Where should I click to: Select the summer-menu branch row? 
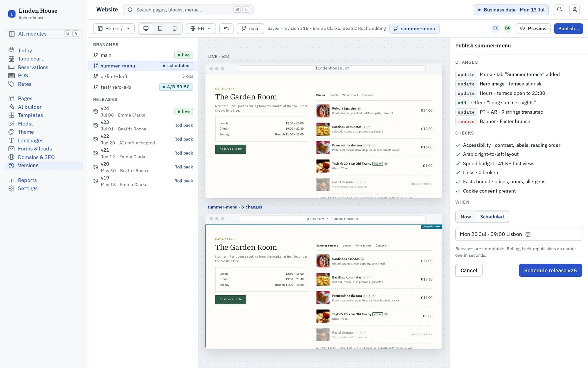pos(143,66)
